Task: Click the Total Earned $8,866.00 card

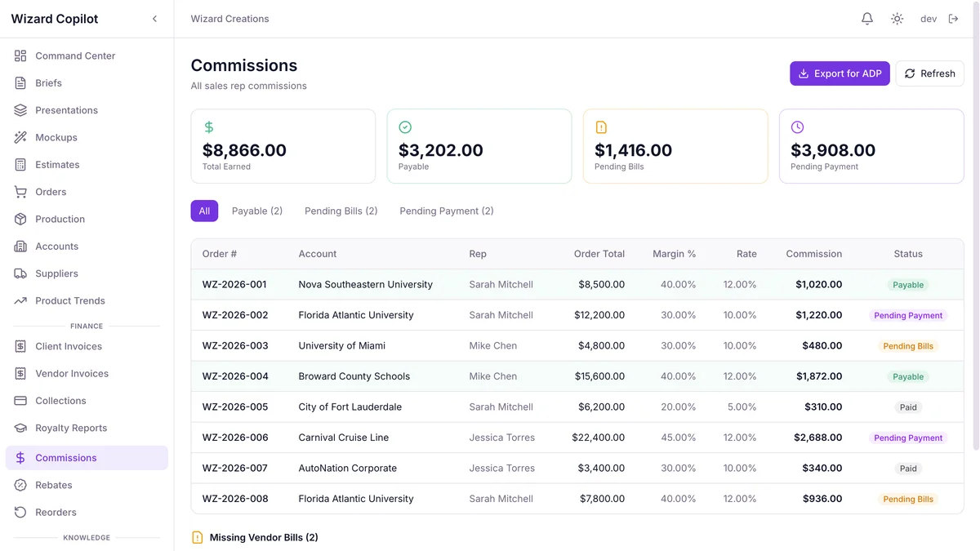Action: point(283,146)
